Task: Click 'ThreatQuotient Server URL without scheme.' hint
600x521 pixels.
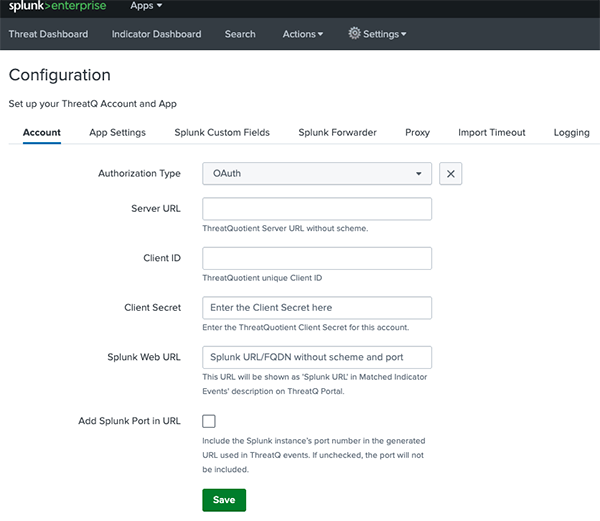Action: pos(285,228)
